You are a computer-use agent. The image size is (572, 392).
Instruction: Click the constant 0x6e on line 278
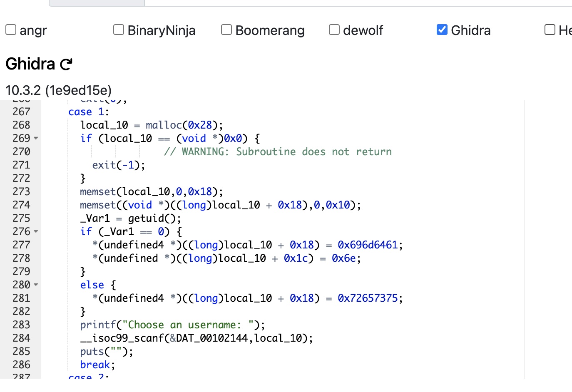tap(343, 258)
